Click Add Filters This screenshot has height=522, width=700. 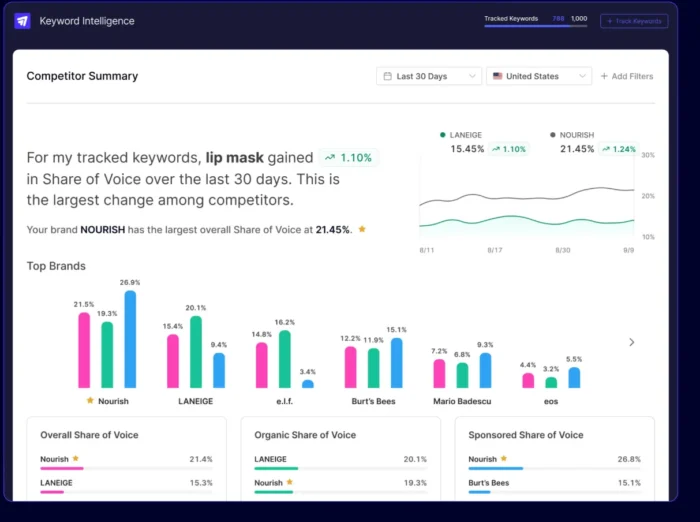(627, 76)
